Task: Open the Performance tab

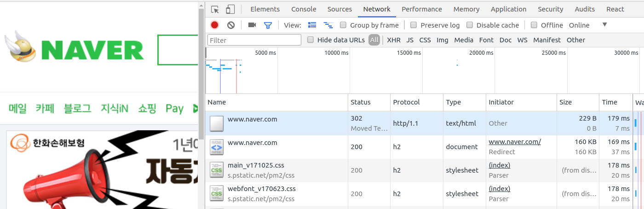Action: point(422,9)
